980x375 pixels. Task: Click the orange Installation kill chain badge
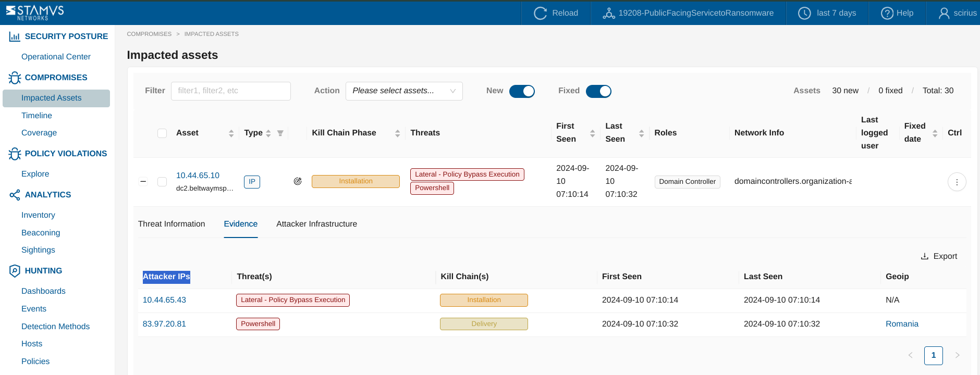click(x=356, y=181)
